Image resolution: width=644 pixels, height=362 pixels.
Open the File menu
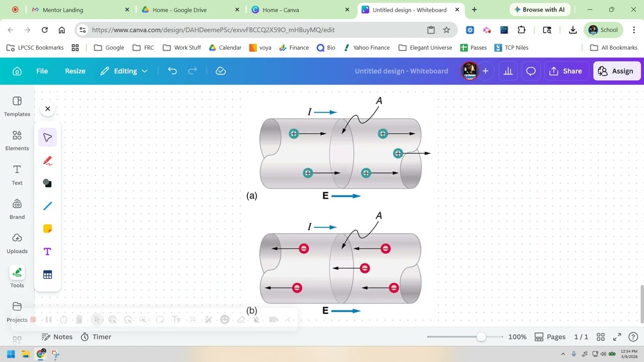(42, 71)
